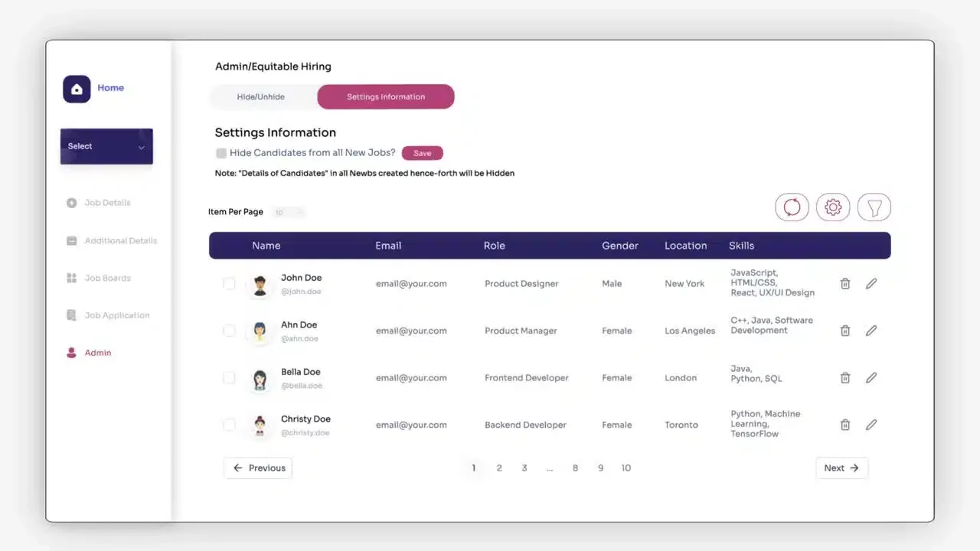Viewport: 980px width, 551px height.
Task: Click the Admin person icon
Action: [72, 353]
